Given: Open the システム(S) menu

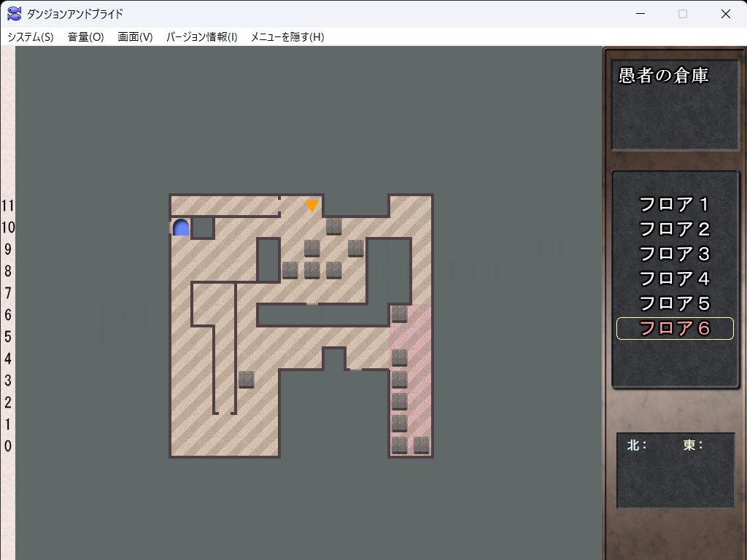Looking at the screenshot, I should point(31,37).
